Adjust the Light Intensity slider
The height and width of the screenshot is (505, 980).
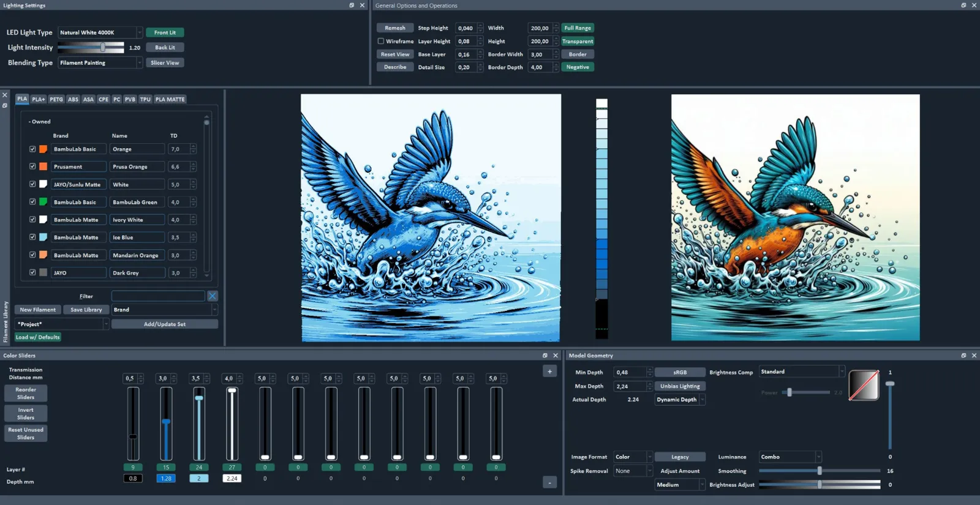(91, 47)
